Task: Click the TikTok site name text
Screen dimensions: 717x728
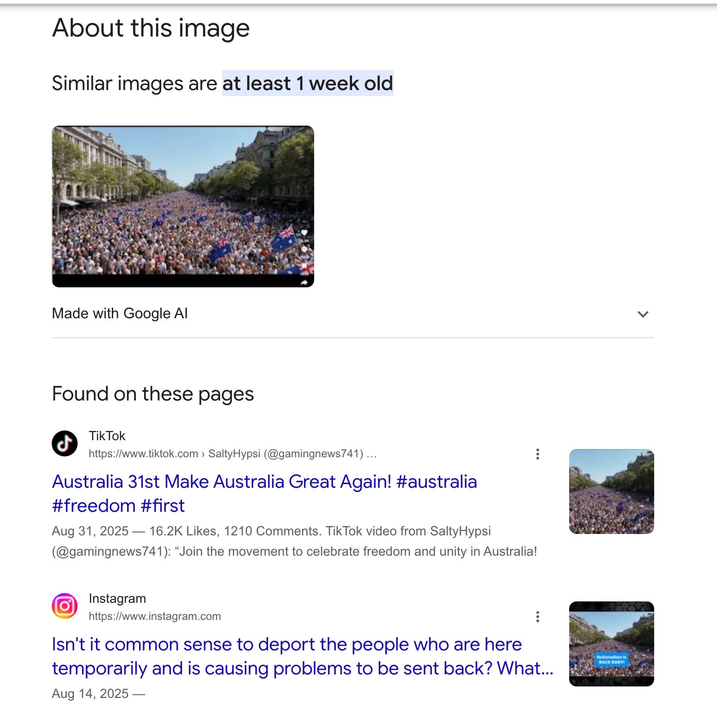Action: [107, 436]
